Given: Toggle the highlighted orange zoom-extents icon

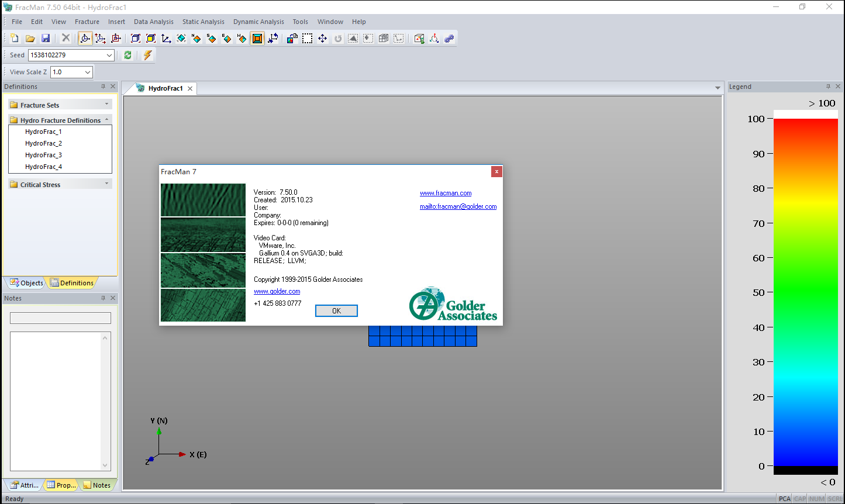Looking at the screenshot, I should 257,38.
